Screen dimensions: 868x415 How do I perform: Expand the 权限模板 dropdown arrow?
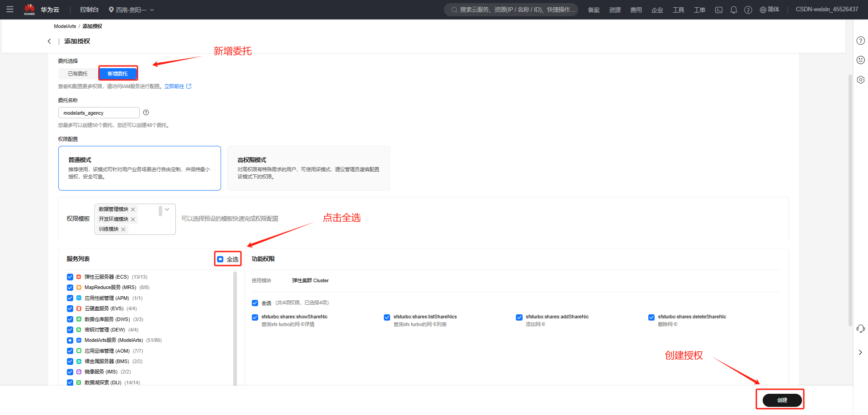(167, 210)
